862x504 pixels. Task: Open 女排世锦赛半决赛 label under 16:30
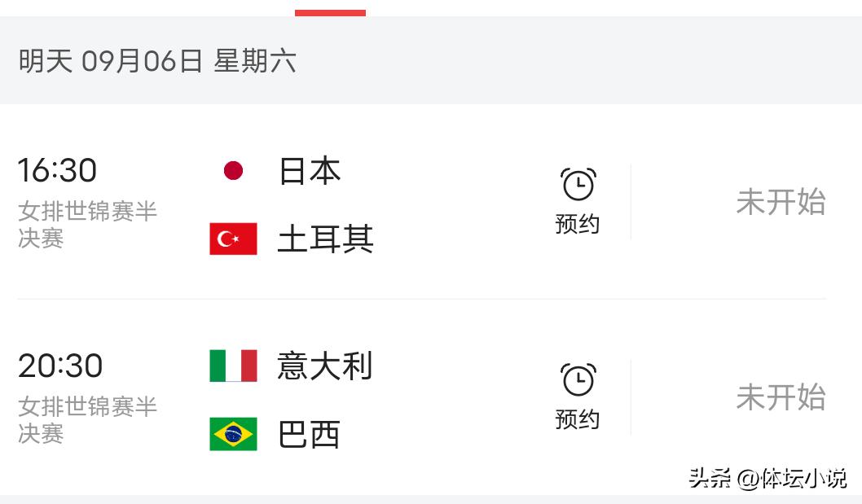[87, 224]
